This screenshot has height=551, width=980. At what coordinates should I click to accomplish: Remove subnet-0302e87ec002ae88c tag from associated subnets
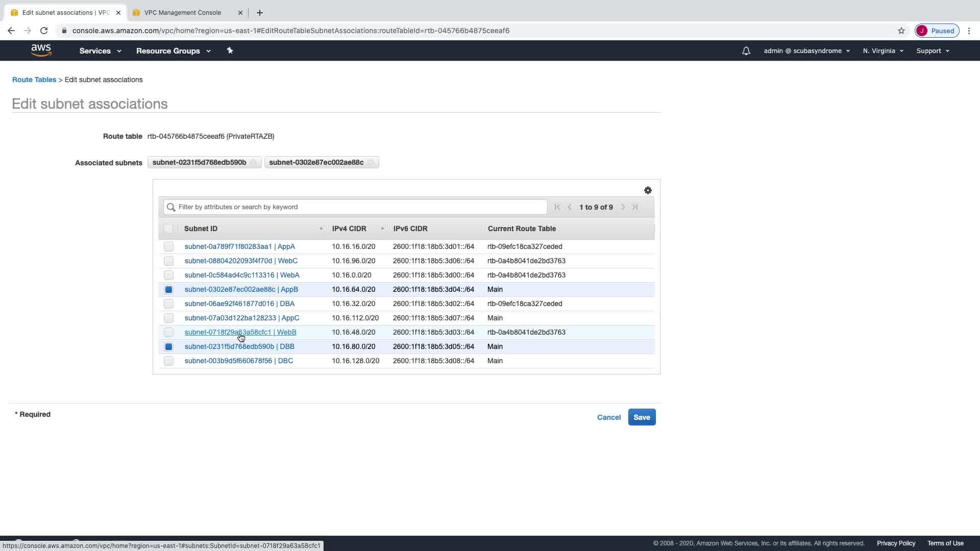(371, 163)
